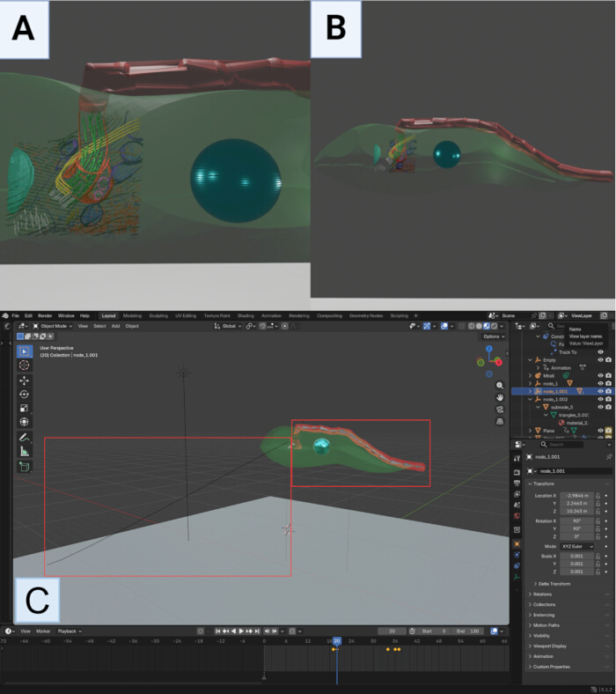
Task: Select the Scale tool
Action: (x=25, y=408)
